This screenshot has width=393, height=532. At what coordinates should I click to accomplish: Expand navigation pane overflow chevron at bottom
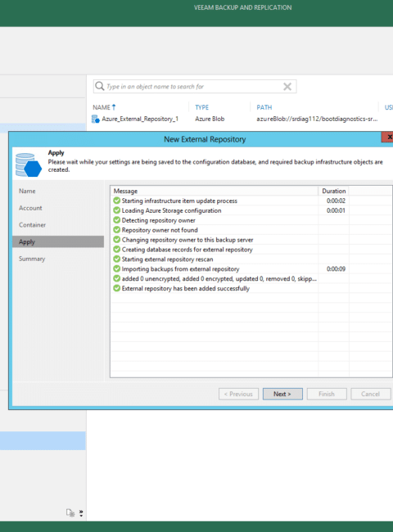(x=81, y=513)
